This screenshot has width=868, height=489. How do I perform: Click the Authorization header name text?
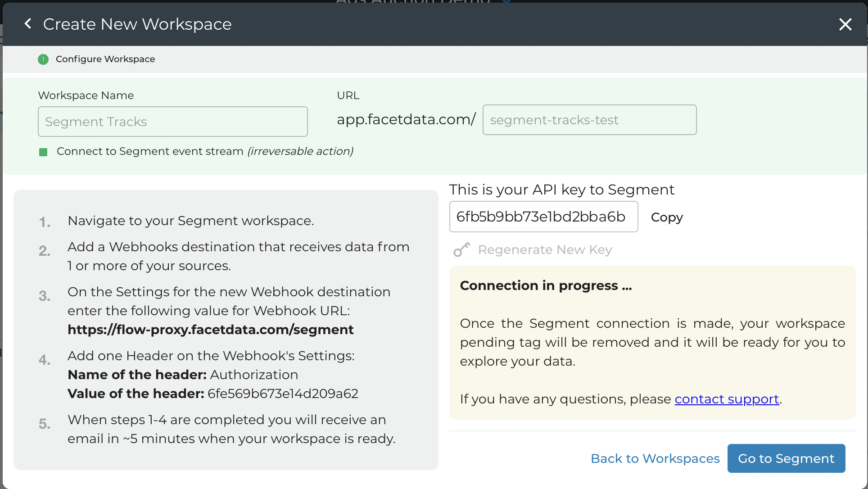click(x=254, y=375)
